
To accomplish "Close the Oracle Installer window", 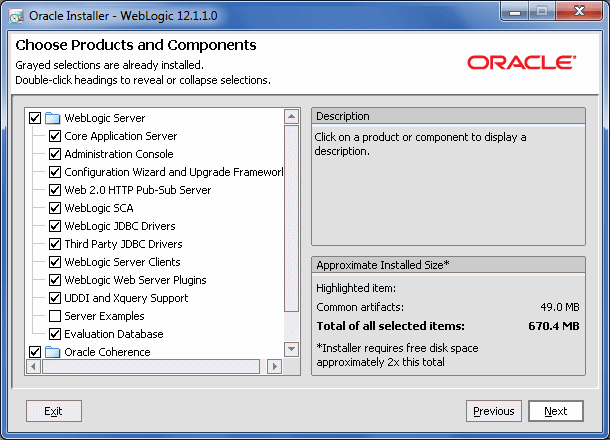I will click(x=579, y=12).
